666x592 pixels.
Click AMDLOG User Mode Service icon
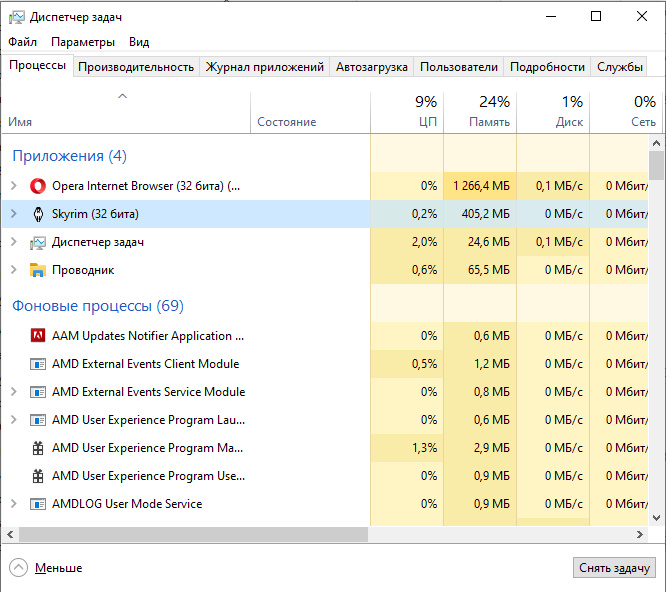[x=38, y=504]
